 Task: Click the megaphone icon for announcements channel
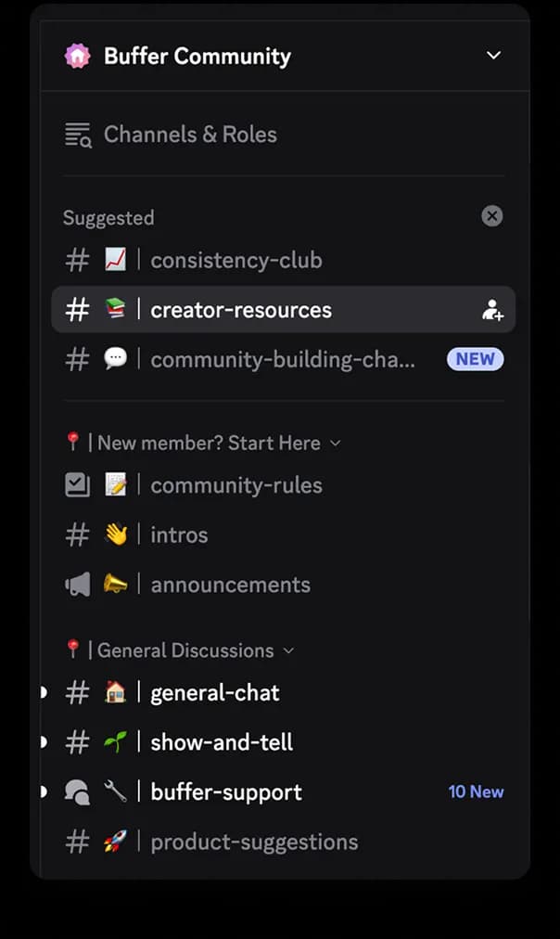coord(77,584)
